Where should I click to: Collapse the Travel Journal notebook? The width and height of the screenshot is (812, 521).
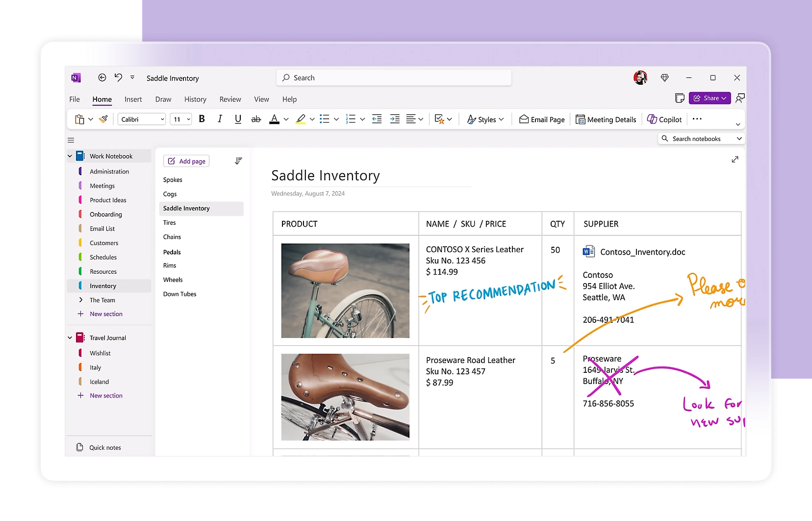pos(70,338)
